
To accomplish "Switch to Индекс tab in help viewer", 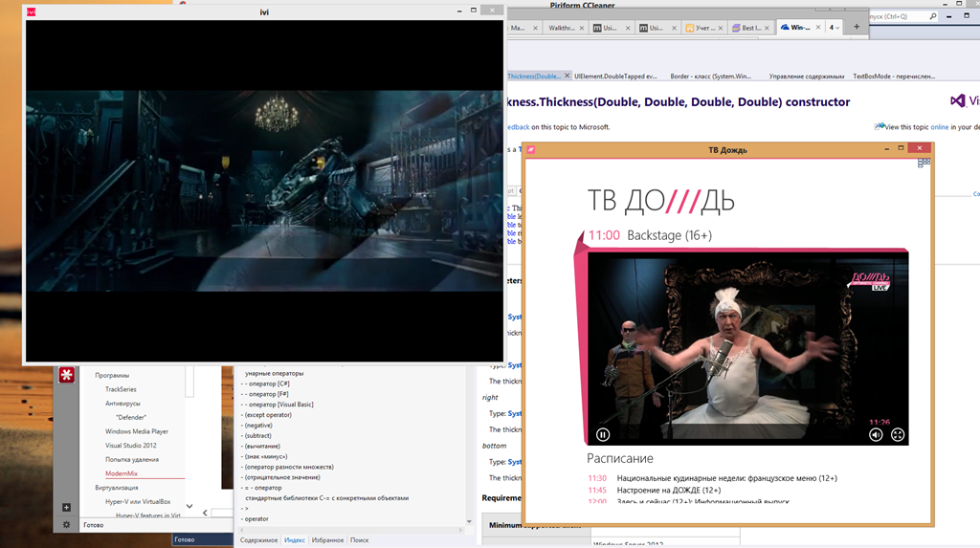I will point(295,540).
